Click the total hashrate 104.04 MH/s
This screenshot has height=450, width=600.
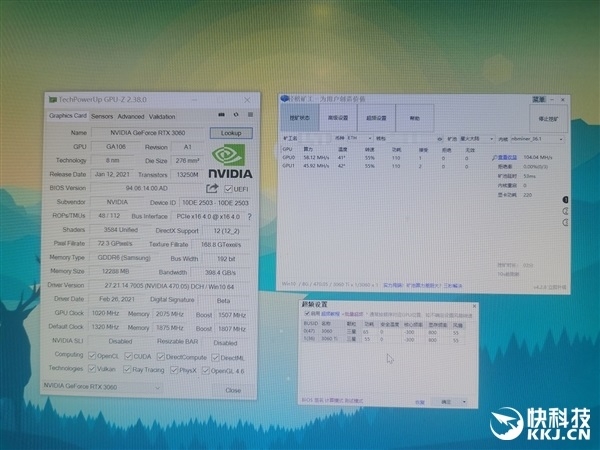pyautogui.click(x=538, y=157)
